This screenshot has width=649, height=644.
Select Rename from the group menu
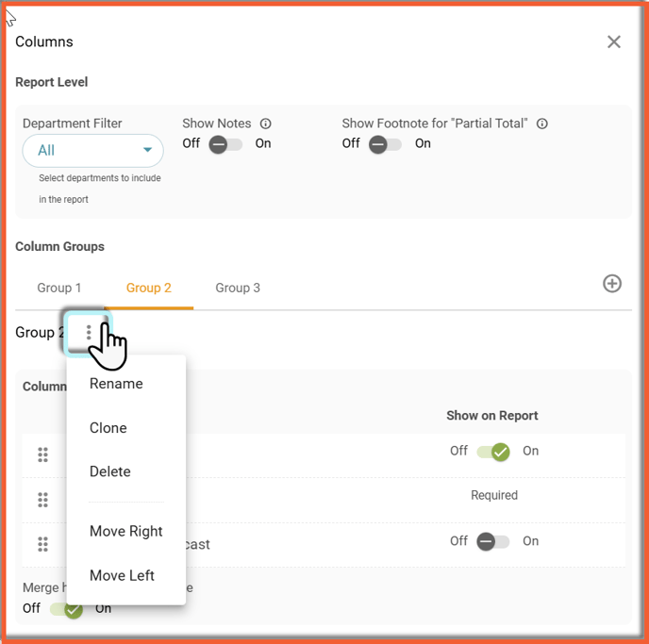point(116,384)
